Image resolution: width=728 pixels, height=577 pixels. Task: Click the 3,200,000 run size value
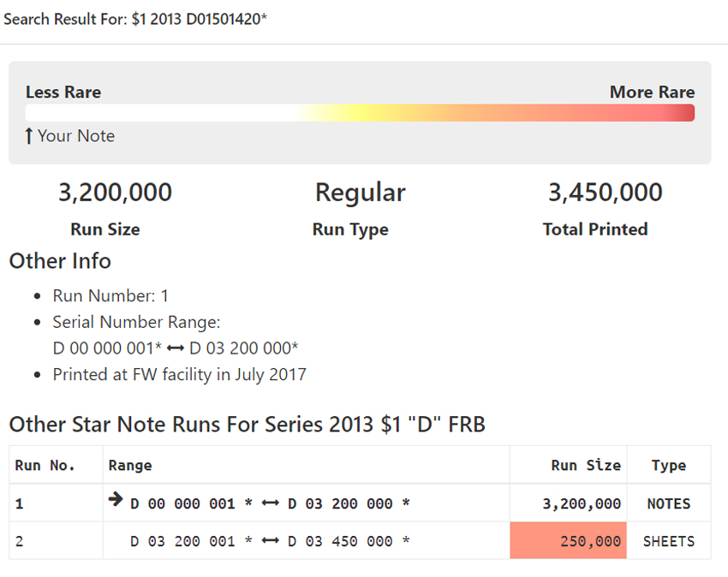tap(115, 192)
